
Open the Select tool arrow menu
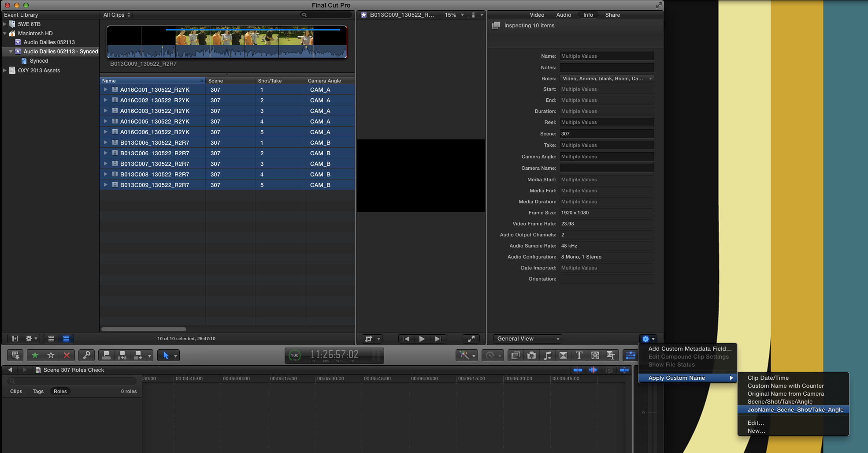pyautogui.click(x=168, y=355)
